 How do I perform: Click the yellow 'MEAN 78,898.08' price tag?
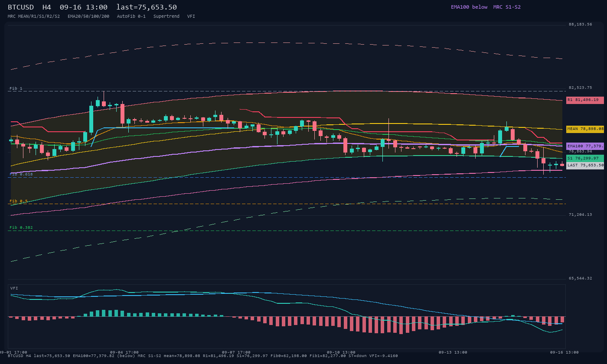(585, 129)
